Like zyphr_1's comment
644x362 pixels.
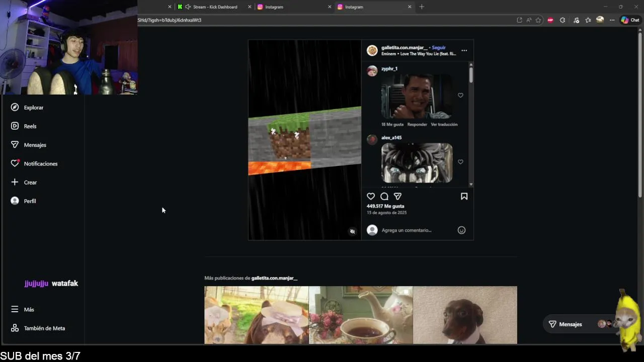pos(460,95)
